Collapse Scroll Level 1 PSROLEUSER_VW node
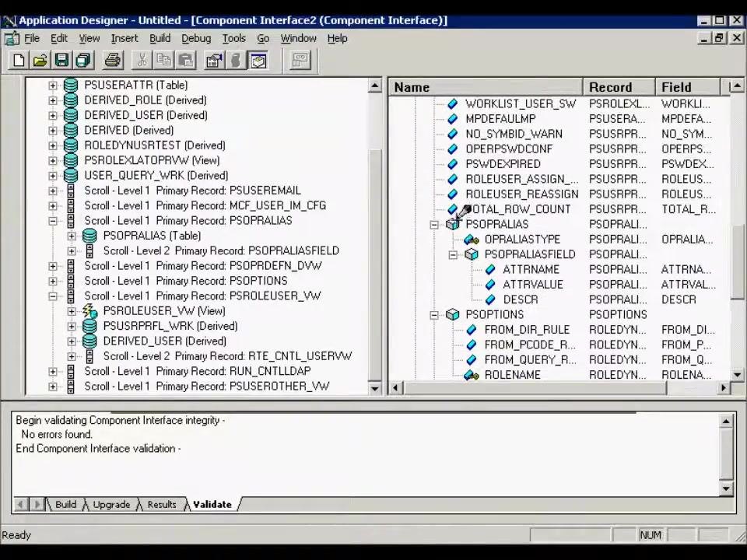Viewport: 747px width, 560px height. click(x=53, y=296)
